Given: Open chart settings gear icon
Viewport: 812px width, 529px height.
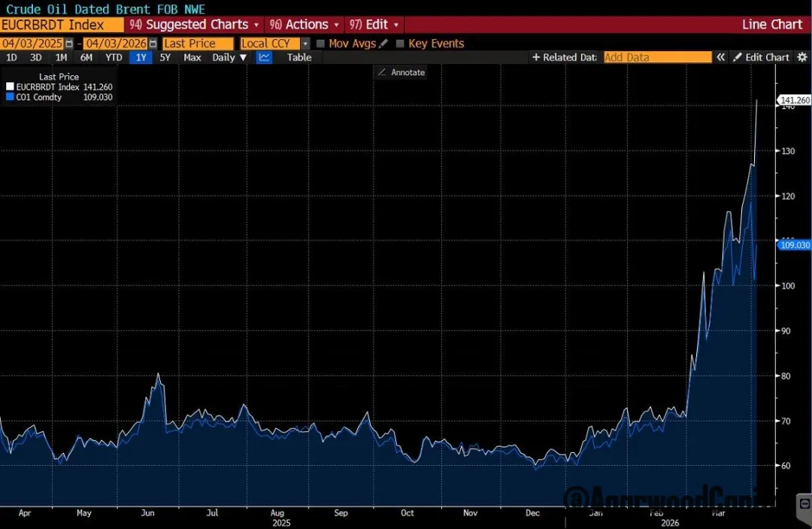Looking at the screenshot, I should [x=802, y=57].
